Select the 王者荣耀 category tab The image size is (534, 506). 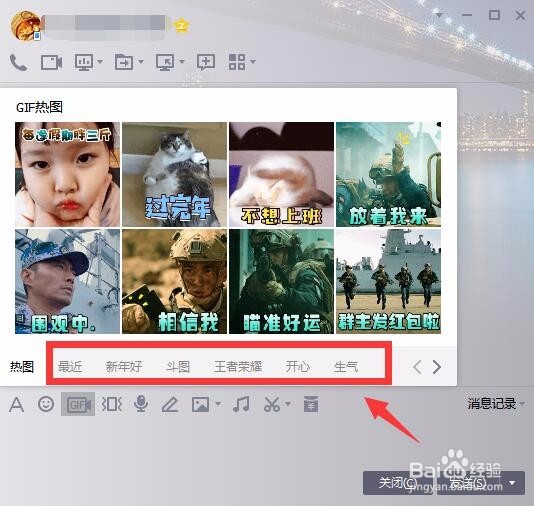[238, 367]
